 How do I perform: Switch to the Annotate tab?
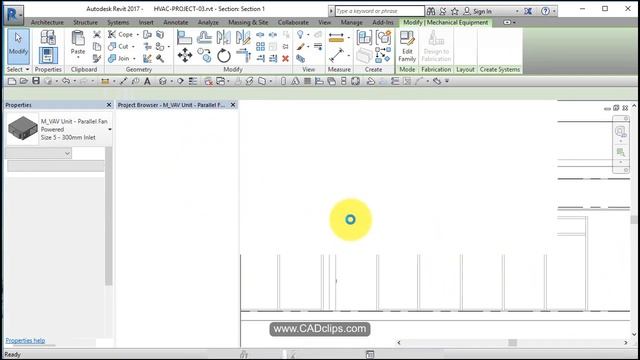176,22
